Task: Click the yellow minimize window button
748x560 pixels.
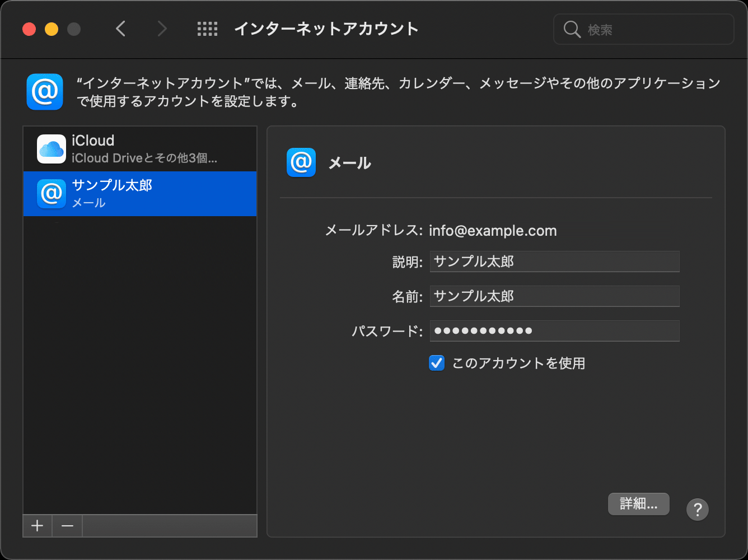Action: pos(52,29)
